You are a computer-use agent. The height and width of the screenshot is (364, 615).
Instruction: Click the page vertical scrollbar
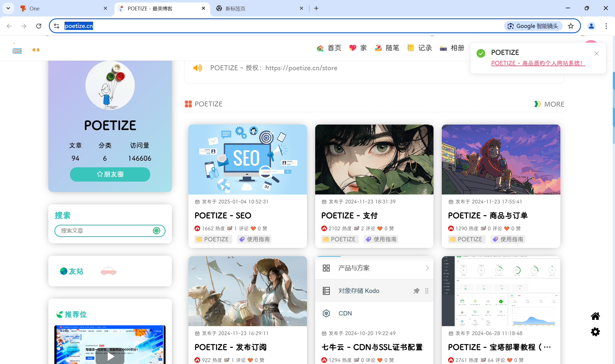[x=614, y=108]
